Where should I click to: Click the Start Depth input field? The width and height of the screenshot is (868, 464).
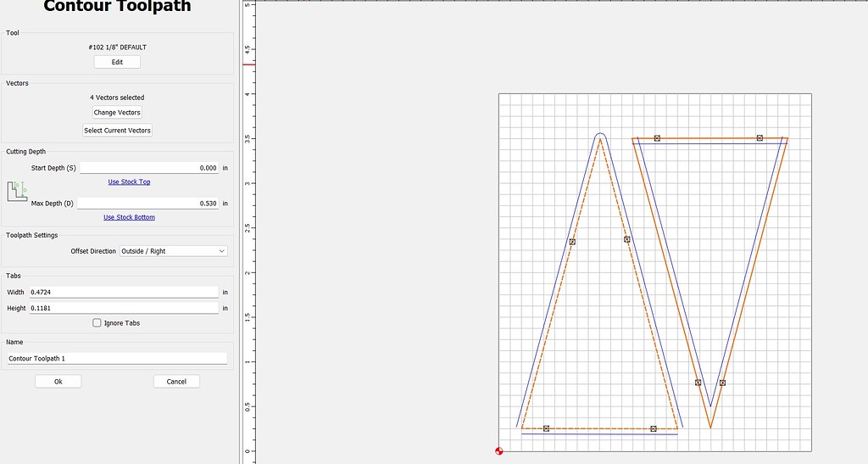[x=149, y=168]
